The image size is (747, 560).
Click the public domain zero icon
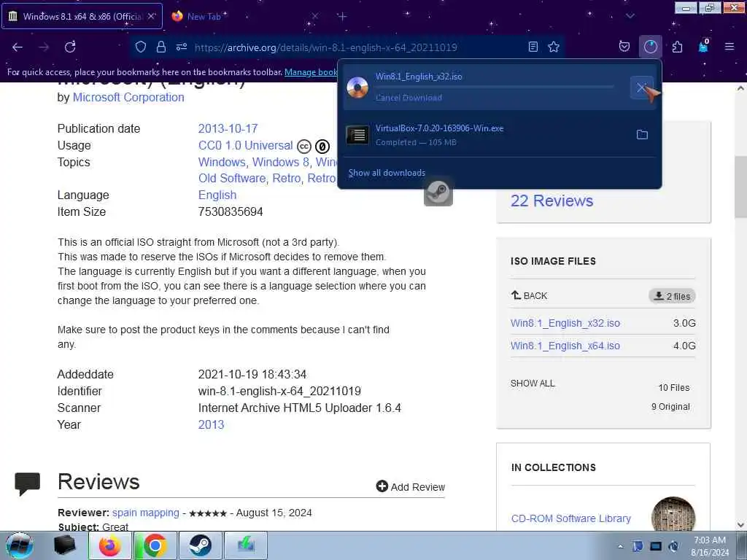pyautogui.click(x=322, y=146)
